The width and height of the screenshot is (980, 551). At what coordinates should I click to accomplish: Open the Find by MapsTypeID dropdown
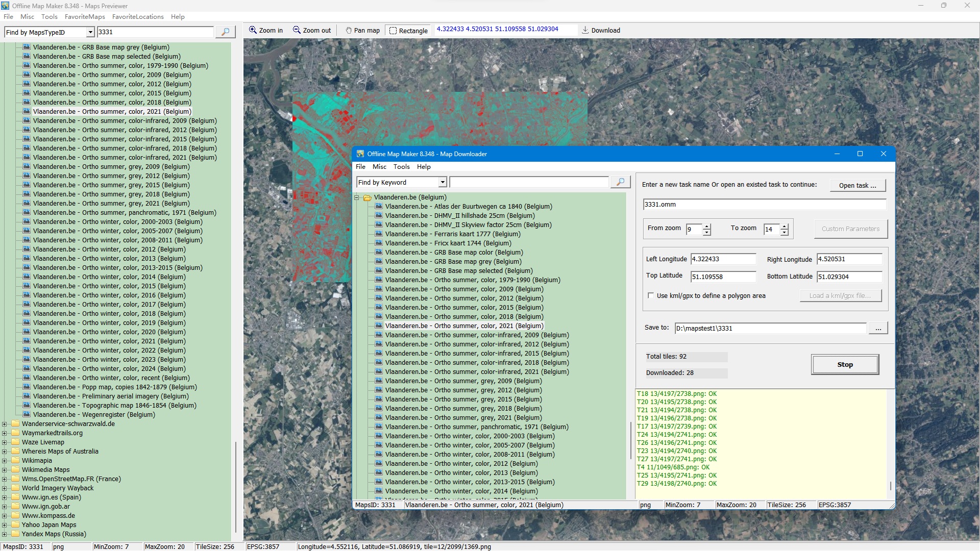(90, 32)
